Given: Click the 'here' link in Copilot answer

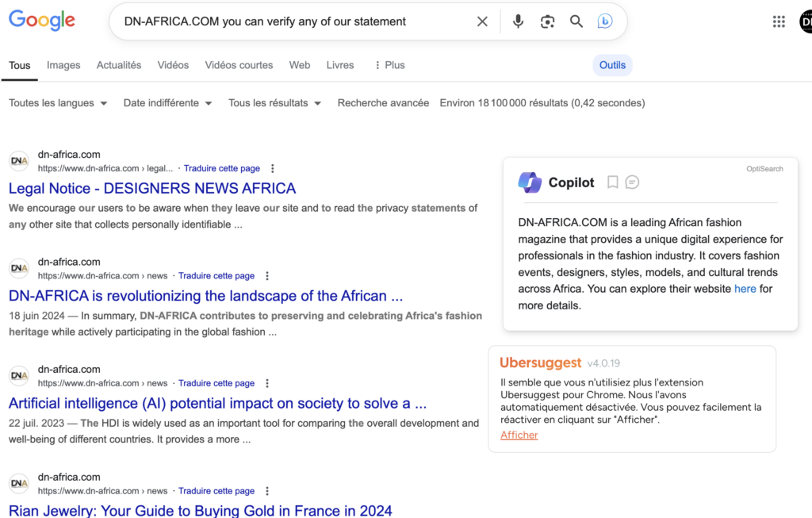Looking at the screenshot, I should pyautogui.click(x=745, y=289).
